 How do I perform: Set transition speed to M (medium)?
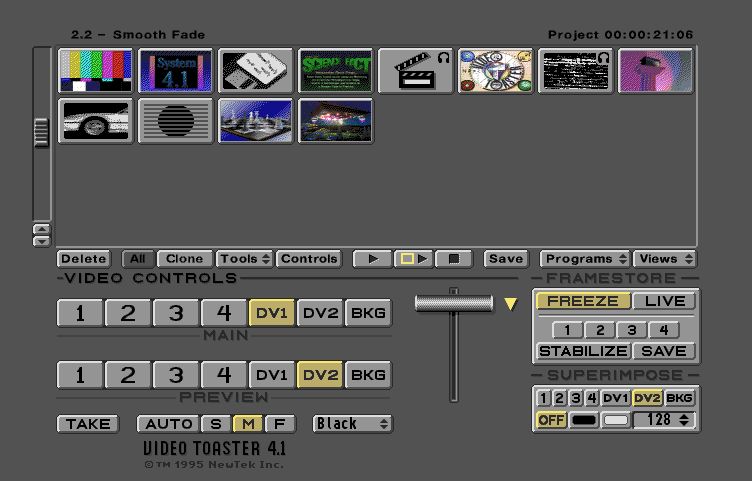click(248, 424)
